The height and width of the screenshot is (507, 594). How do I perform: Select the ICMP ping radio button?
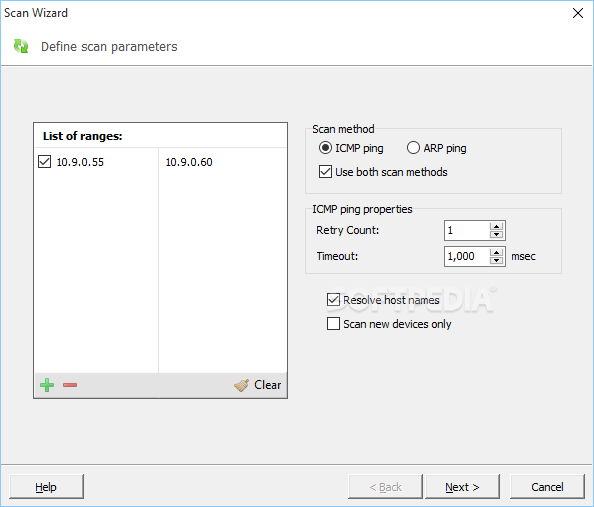[325, 148]
